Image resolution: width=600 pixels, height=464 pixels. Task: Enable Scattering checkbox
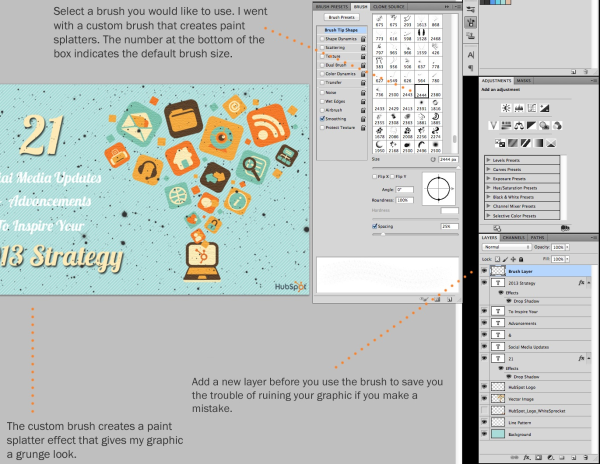point(322,48)
